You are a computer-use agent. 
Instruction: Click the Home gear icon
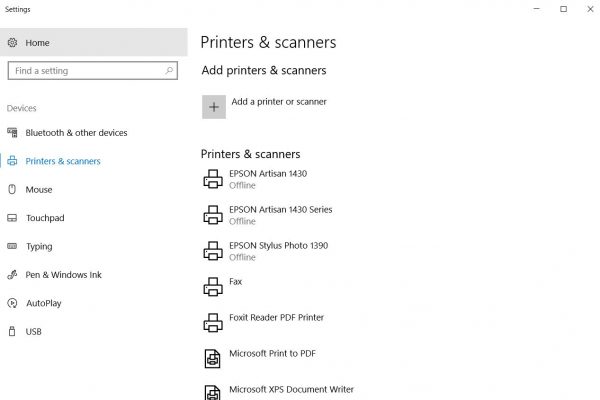pyautogui.click(x=13, y=42)
